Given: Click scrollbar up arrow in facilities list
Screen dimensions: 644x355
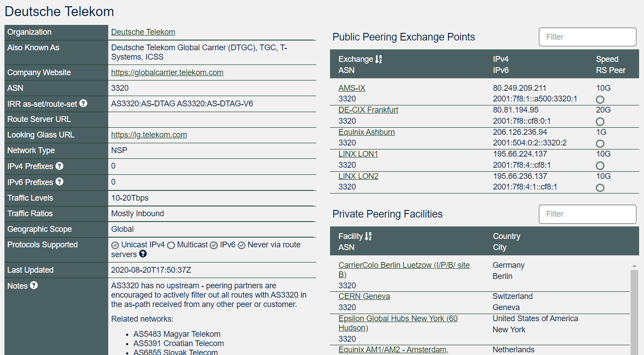Looking at the screenshot, I should click(x=634, y=266).
